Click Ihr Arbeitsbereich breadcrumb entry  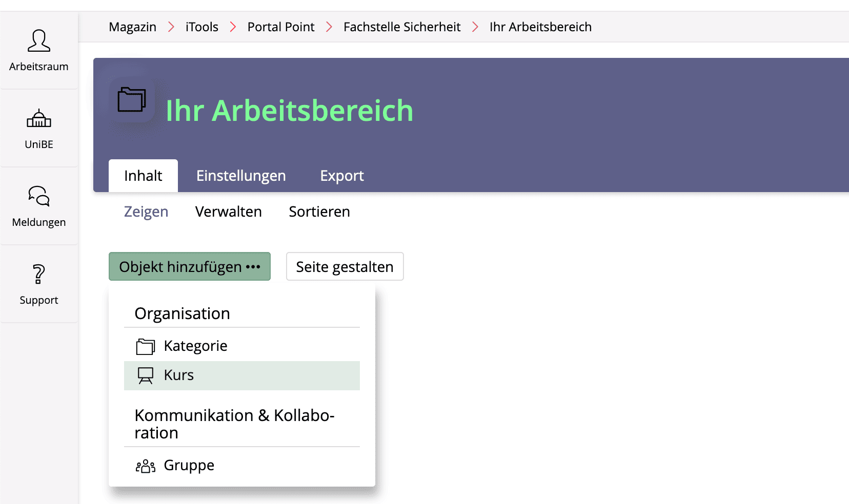click(540, 27)
